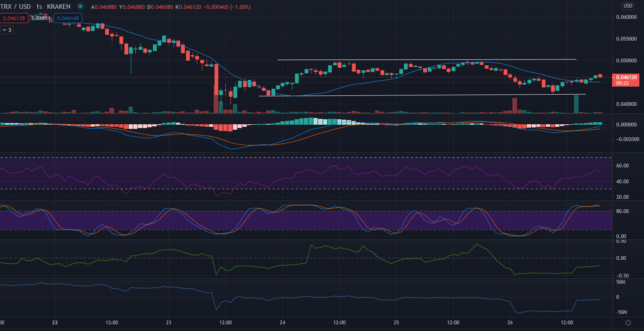Click the date label 23 on time axis

pos(169,323)
